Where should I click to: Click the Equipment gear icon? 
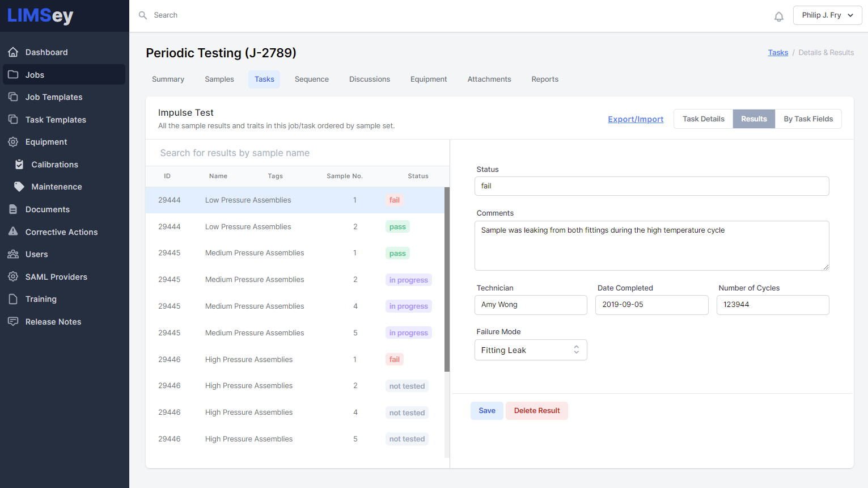click(x=12, y=141)
